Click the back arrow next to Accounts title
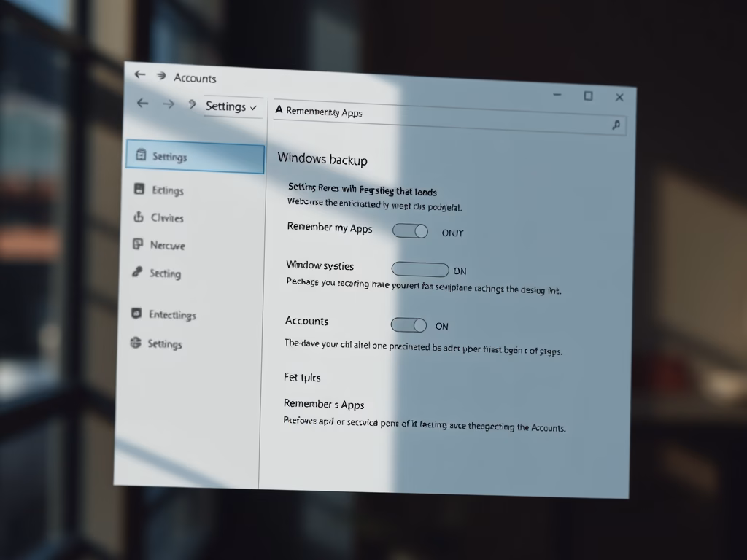This screenshot has width=747, height=560. tap(139, 74)
